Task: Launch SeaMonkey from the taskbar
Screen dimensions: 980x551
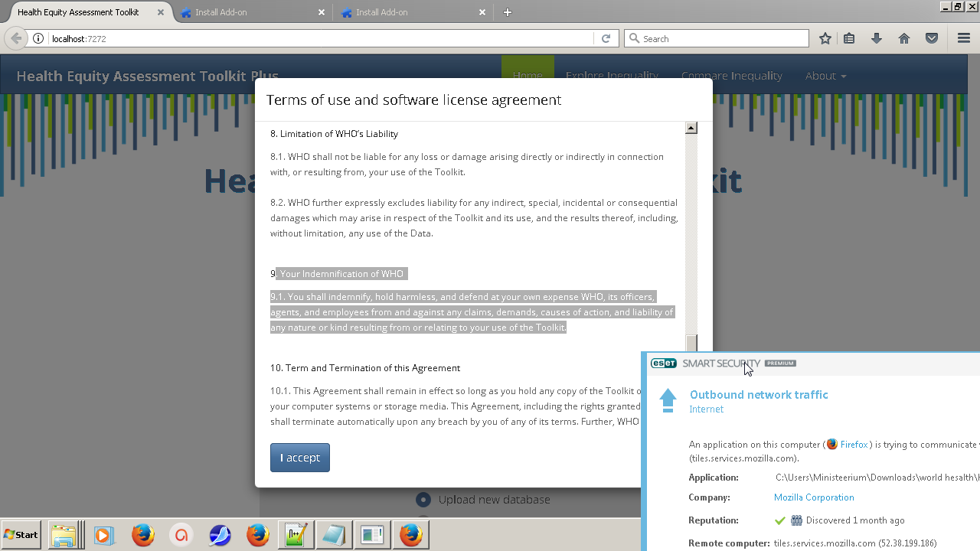Action: 220,534
